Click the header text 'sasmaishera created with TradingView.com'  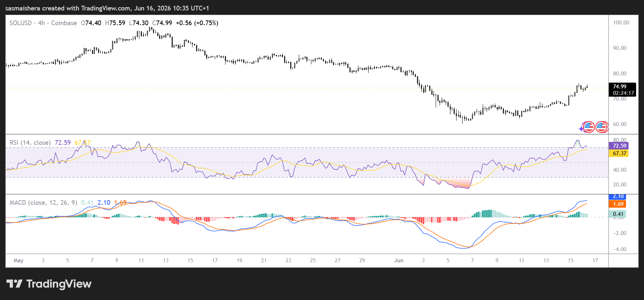(x=68, y=8)
